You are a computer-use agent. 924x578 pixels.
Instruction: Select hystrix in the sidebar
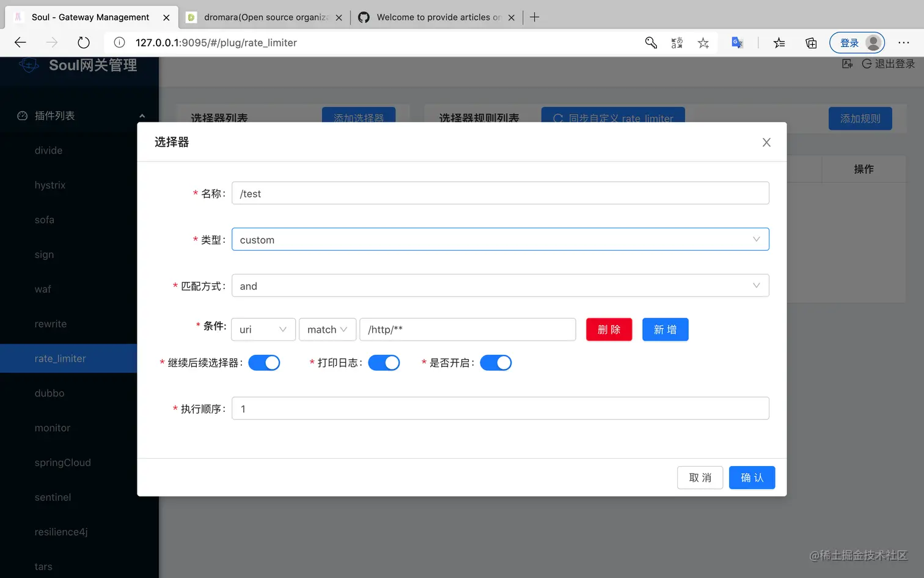coord(50,185)
